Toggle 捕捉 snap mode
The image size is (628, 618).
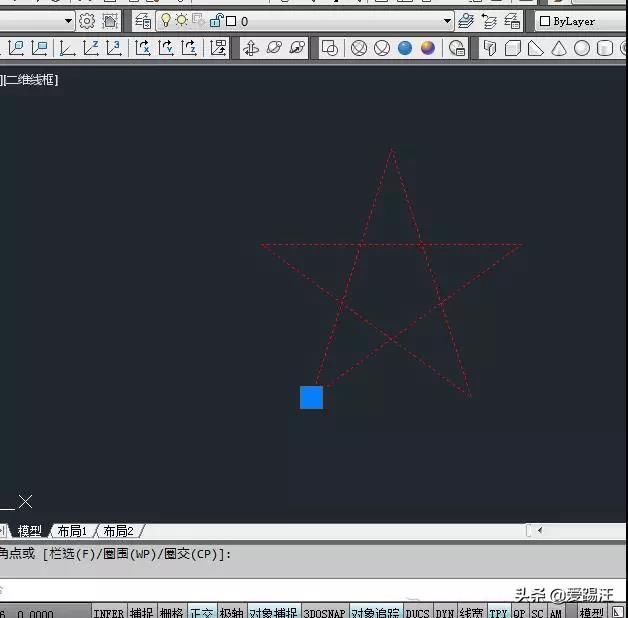(x=141, y=613)
